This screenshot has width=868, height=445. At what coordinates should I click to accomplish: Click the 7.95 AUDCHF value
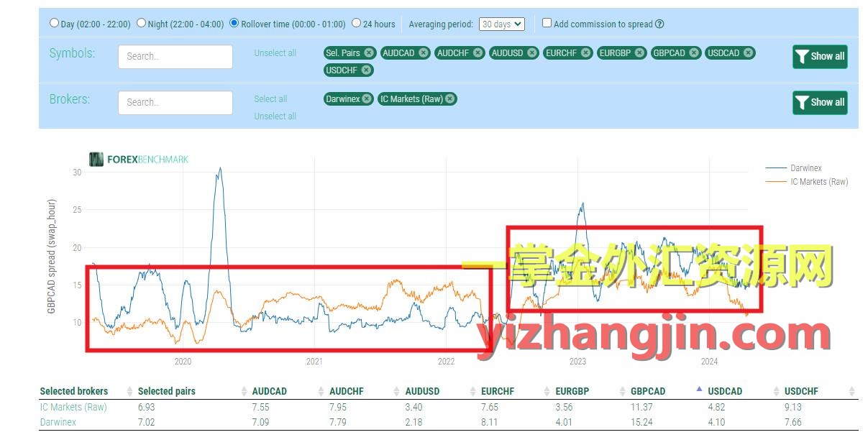tap(338, 407)
